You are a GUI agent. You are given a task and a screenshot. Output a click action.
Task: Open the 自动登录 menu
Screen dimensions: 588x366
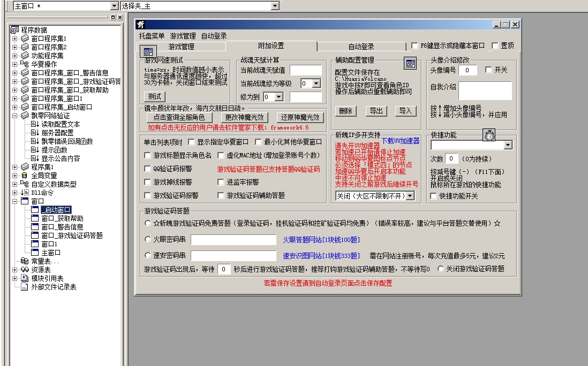(x=214, y=36)
